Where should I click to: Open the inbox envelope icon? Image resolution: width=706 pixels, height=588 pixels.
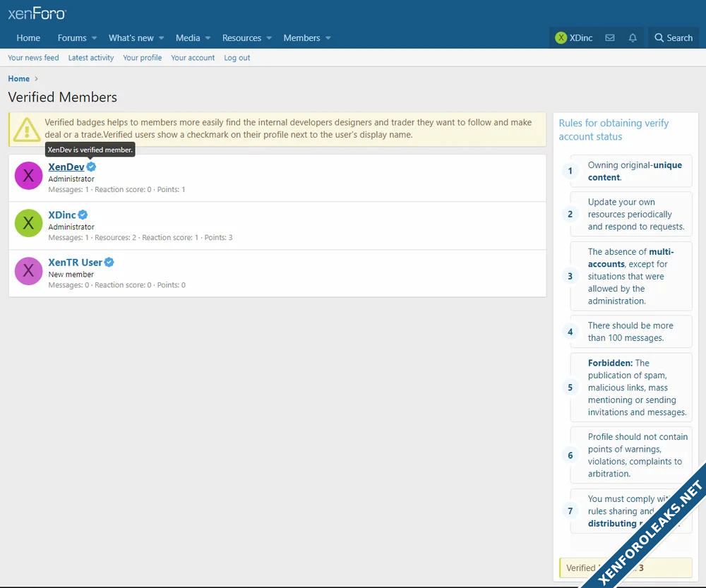point(610,38)
